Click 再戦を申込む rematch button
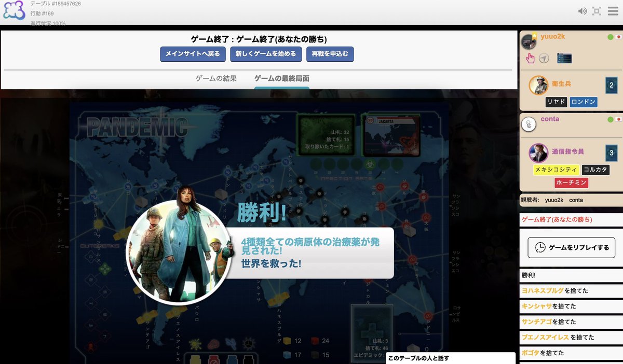 (x=330, y=54)
